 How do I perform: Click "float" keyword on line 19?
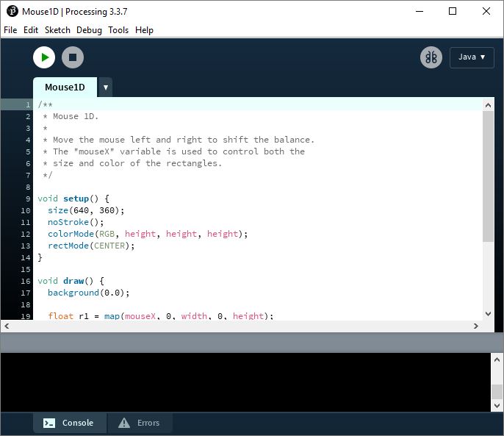pyautogui.click(x=61, y=316)
